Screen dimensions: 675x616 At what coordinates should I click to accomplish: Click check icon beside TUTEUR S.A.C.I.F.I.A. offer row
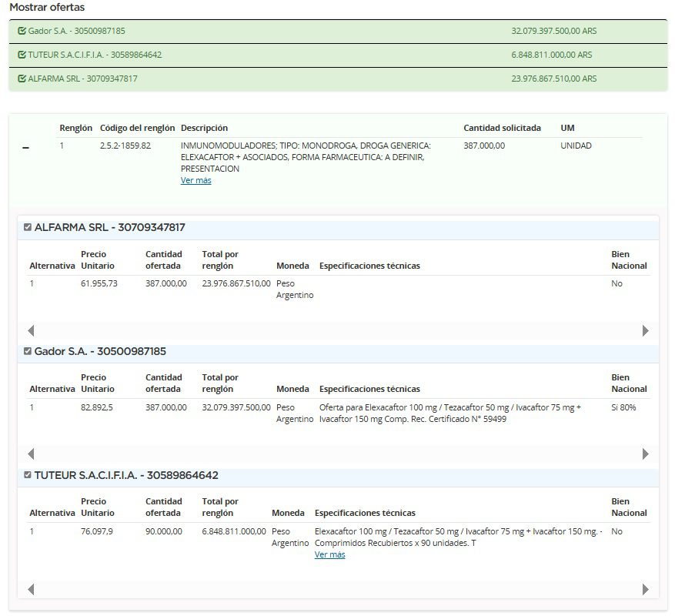pyautogui.click(x=22, y=55)
